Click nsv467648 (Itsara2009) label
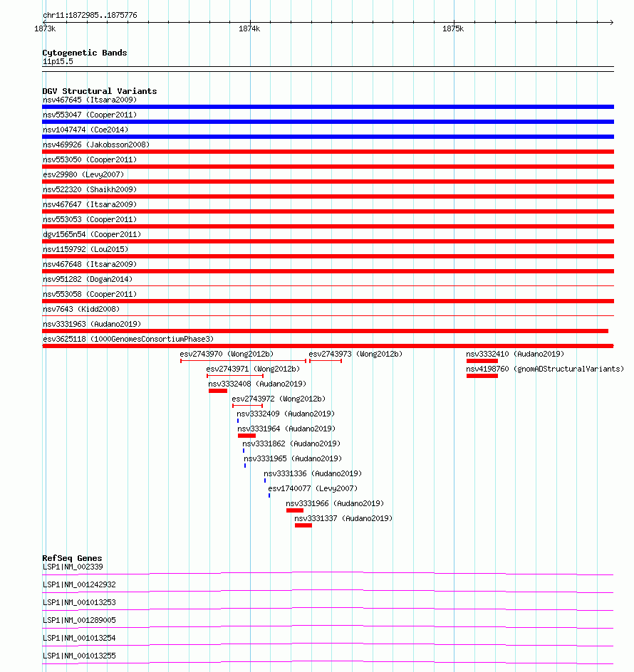 [x=90, y=264]
